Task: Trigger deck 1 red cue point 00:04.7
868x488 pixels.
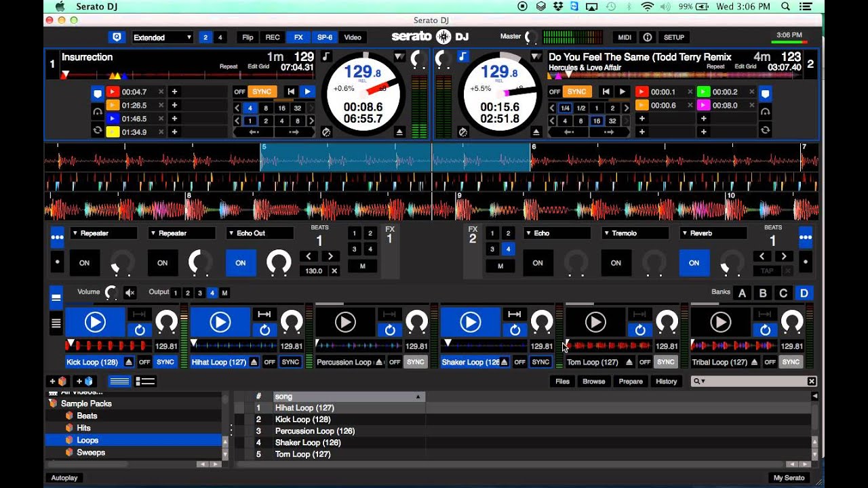Action: tap(113, 91)
